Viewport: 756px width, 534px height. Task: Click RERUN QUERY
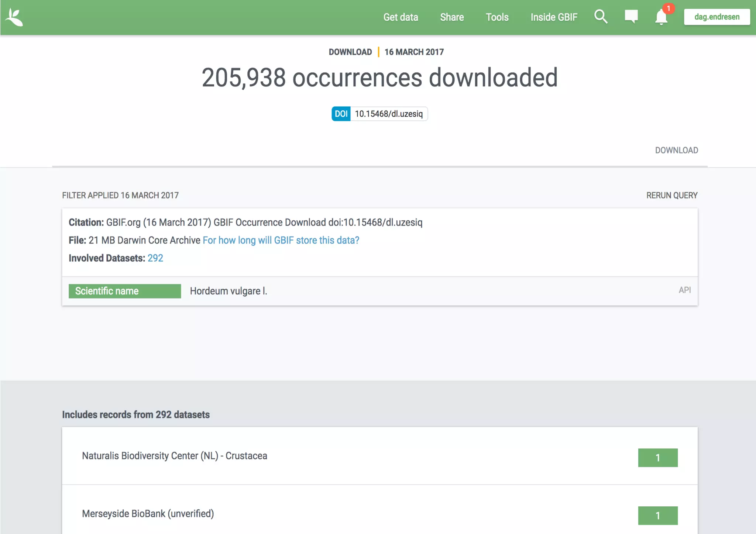[671, 195]
